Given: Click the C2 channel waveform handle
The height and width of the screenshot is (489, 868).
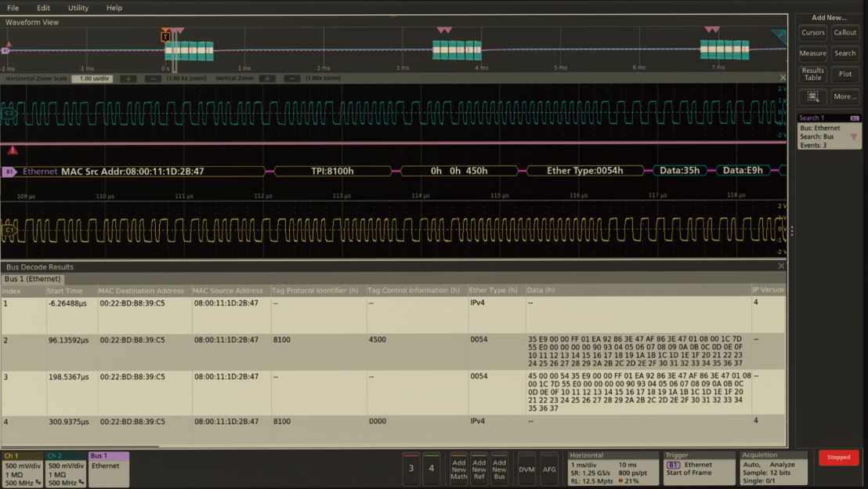Looking at the screenshot, I should (x=9, y=113).
